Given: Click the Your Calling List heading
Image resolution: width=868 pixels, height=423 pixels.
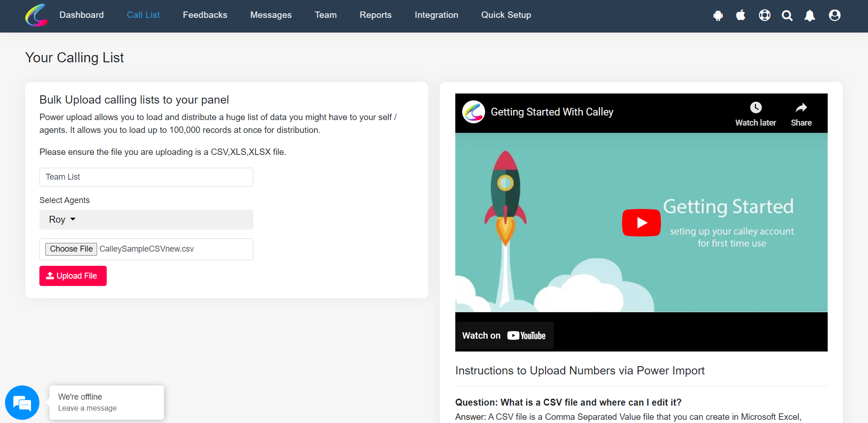Looking at the screenshot, I should [75, 58].
